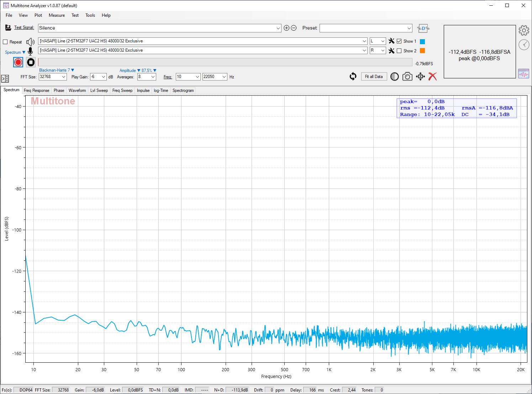Expand the Amplitude selector
The image size is (532, 394).
(x=130, y=71)
